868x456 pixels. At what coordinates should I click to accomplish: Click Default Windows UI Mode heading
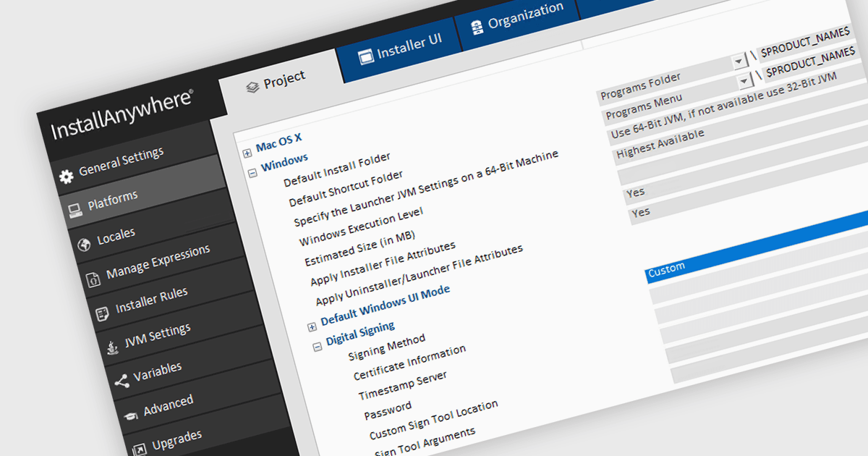click(385, 305)
